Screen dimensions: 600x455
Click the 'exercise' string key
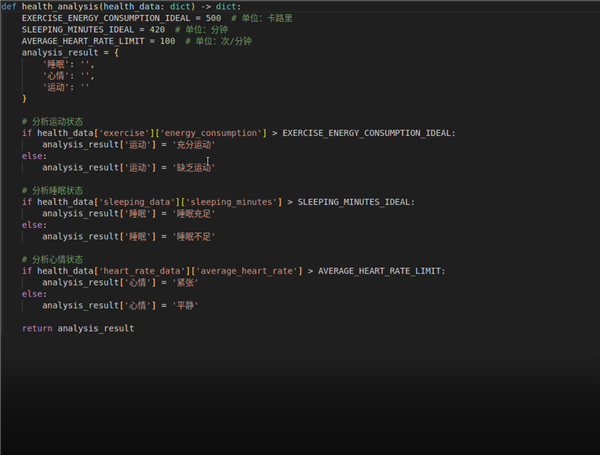[124, 133]
